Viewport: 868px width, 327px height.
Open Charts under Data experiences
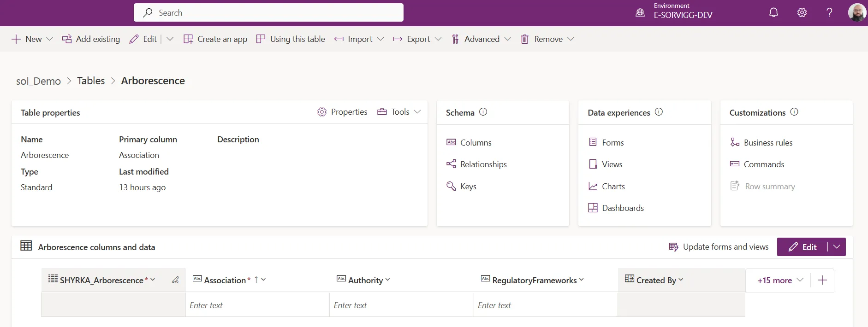click(x=613, y=187)
